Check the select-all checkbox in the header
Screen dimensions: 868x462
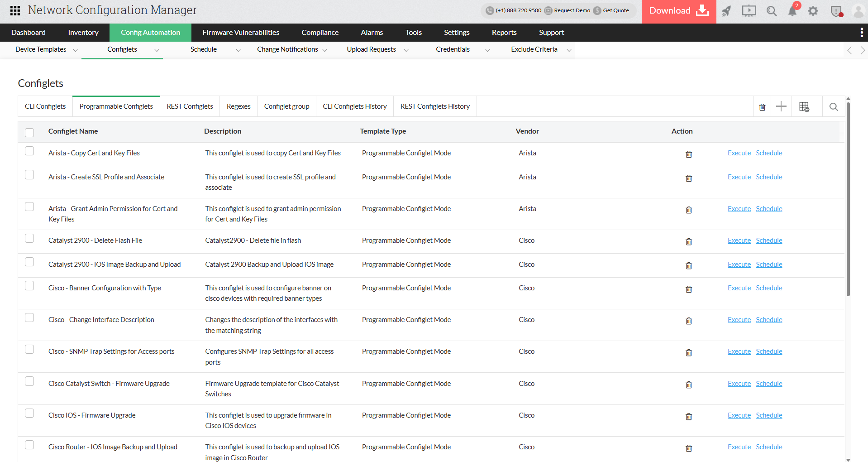point(29,132)
